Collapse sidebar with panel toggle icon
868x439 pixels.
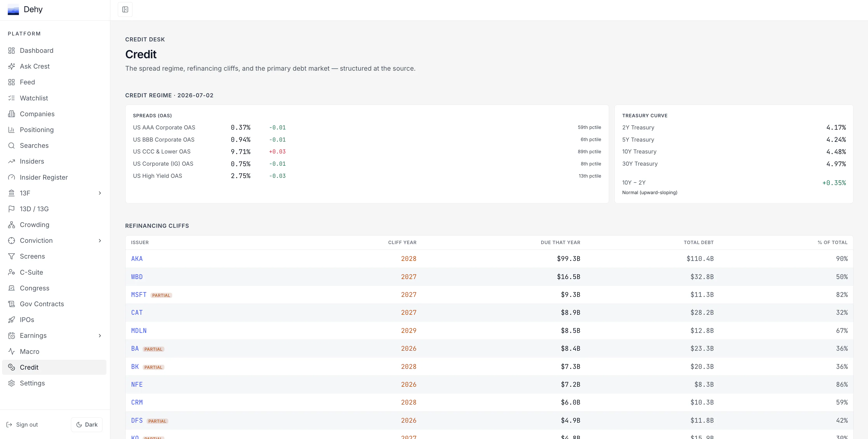pyautogui.click(x=125, y=9)
